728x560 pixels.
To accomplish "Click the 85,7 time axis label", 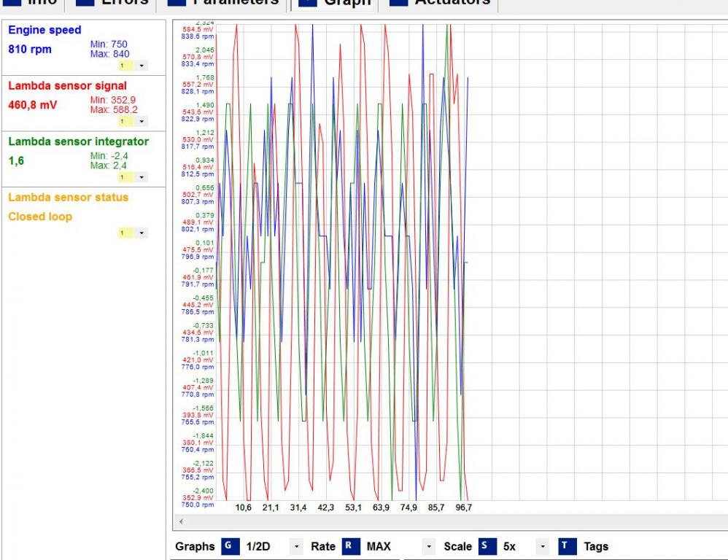I will pos(436,507).
